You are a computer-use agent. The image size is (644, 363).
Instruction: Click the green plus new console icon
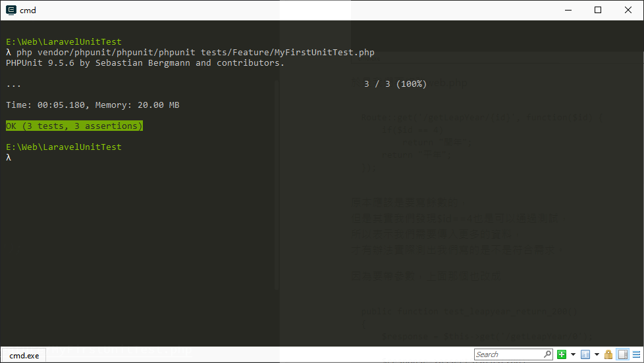click(562, 354)
